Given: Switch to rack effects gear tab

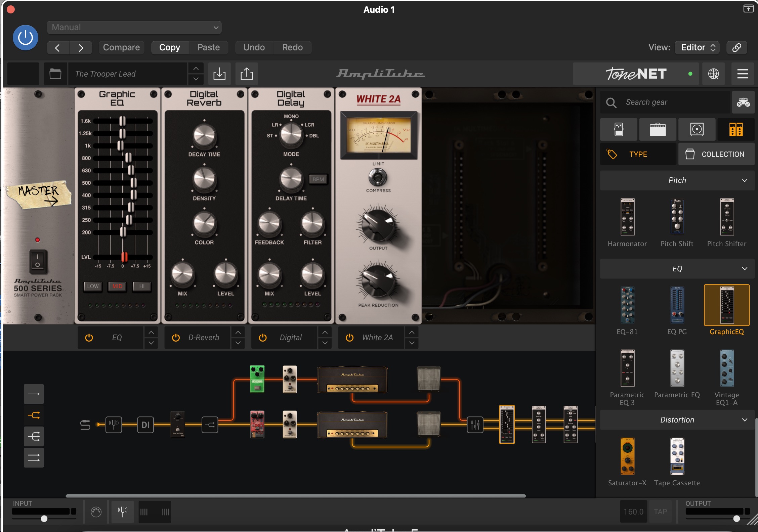Looking at the screenshot, I should pyautogui.click(x=736, y=129).
